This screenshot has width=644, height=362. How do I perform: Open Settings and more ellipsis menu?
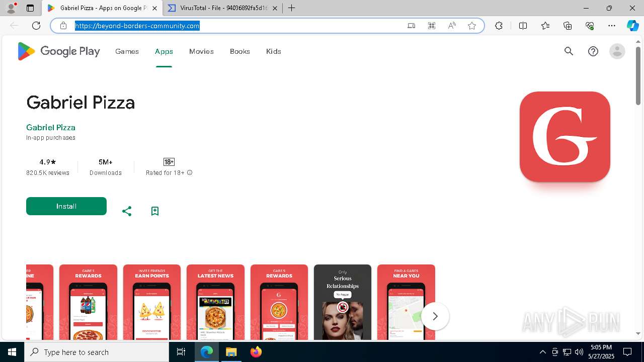[x=612, y=26]
